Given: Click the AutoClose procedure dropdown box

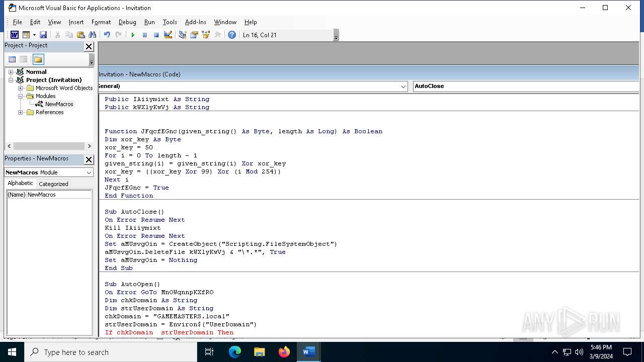Looking at the screenshot, I should [x=526, y=86].
